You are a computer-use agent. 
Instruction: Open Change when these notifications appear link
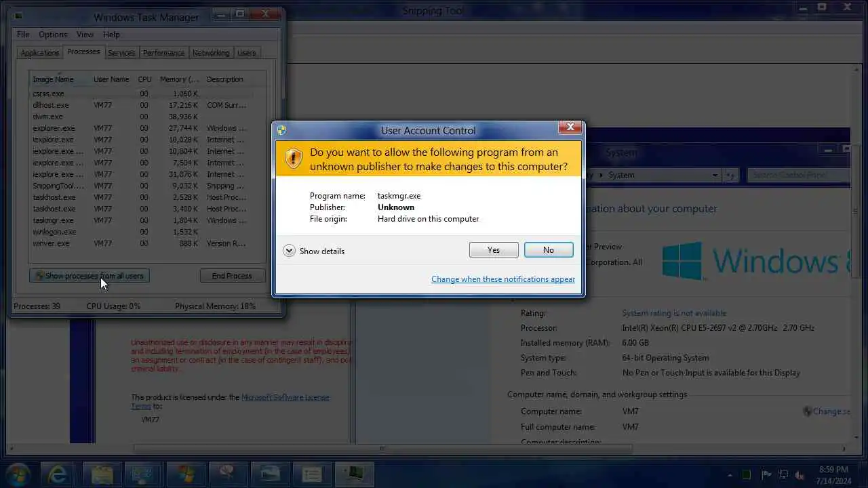pyautogui.click(x=503, y=279)
